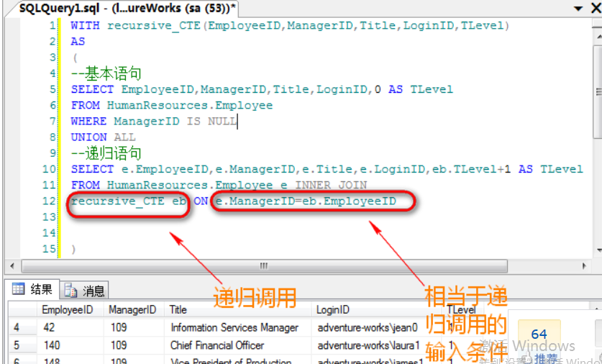
Task: Click the horizontal scrollbar thumb in editor
Action: pyautogui.click(x=263, y=265)
